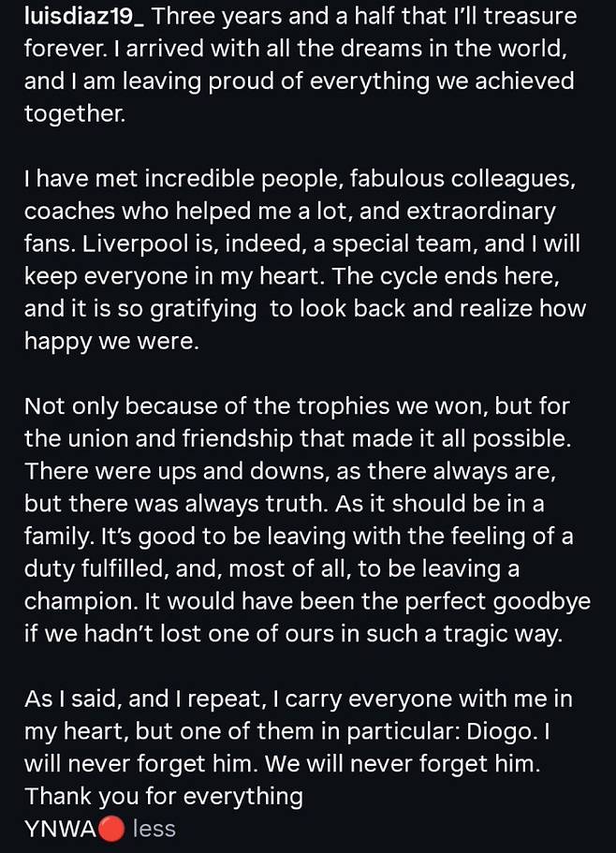Click the line starting 'Not only because of the trophies'
Screen dimensions: 616x853
[x=297, y=406]
